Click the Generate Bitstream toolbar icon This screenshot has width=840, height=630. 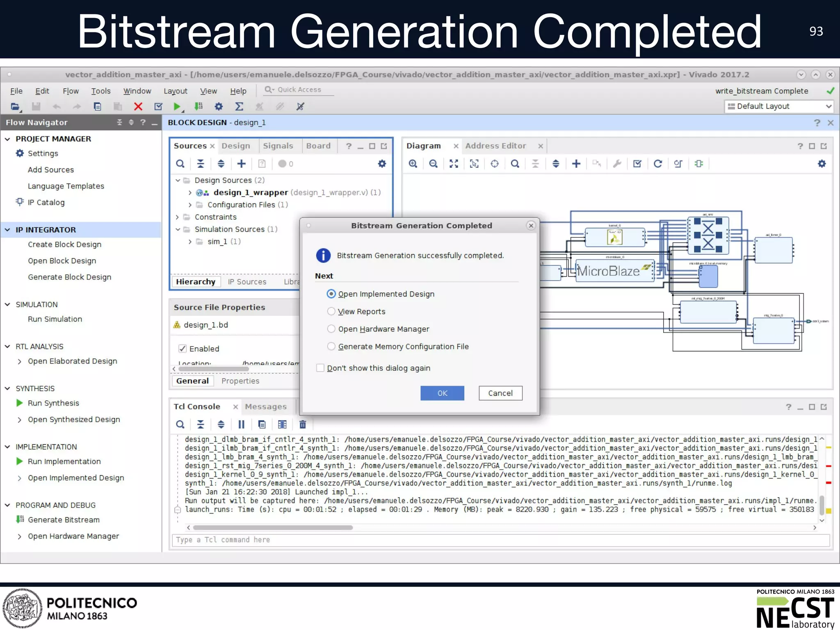(x=199, y=107)
